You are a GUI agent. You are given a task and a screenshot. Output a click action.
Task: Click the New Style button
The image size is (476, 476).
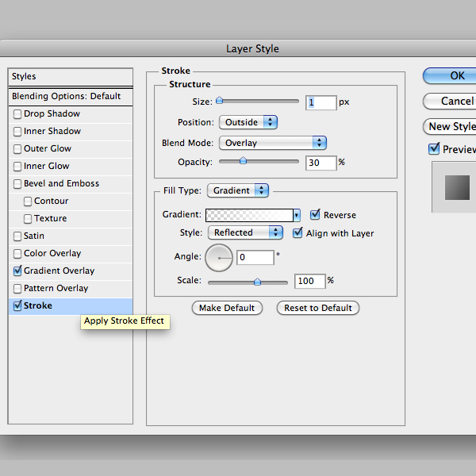point(449,127)
